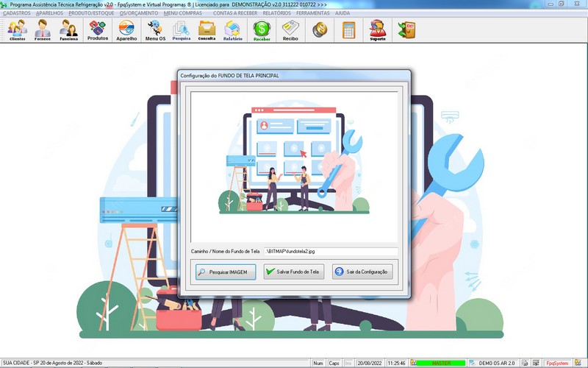Image resolution: width=588 pixels, height=368 pixels.
Task: Open the Menu OS toolbar icon
Action: tap(155, 30)
